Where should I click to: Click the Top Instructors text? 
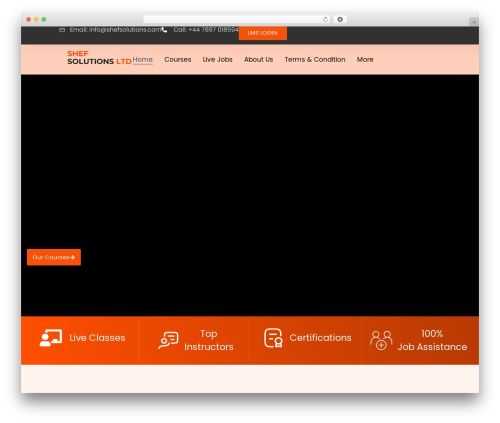click(209, 340)
